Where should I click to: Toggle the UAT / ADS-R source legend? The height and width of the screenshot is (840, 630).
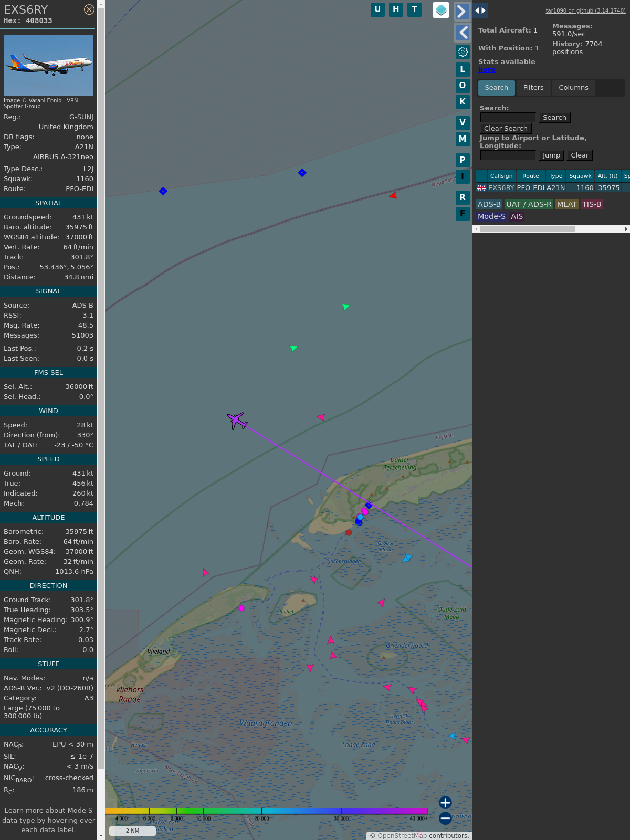pyautogui.click(x=529, y=205)
